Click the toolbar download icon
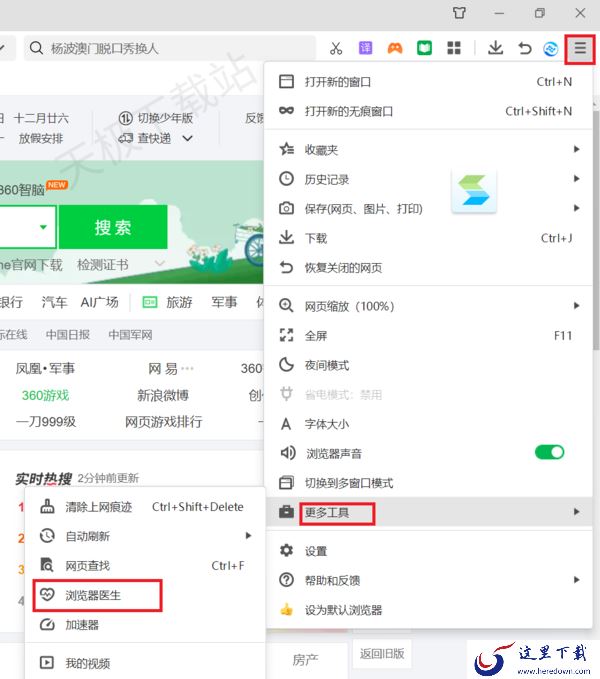Screen dimensions: 600x679 point(495,48)
